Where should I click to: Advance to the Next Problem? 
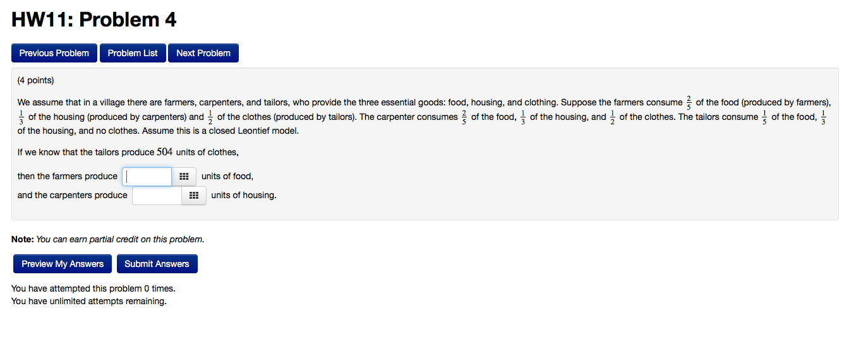coord(203,53)
